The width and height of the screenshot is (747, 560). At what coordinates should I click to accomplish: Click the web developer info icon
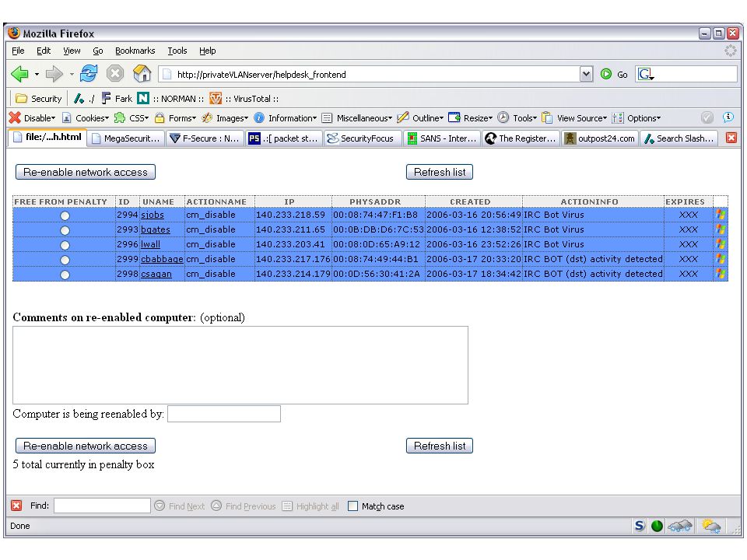pyautogui.click(x=728, y=117)
